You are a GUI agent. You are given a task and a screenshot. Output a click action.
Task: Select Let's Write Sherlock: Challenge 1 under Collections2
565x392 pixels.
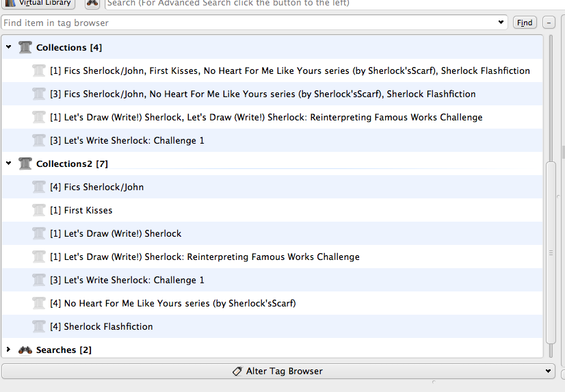tap(134, 280)
